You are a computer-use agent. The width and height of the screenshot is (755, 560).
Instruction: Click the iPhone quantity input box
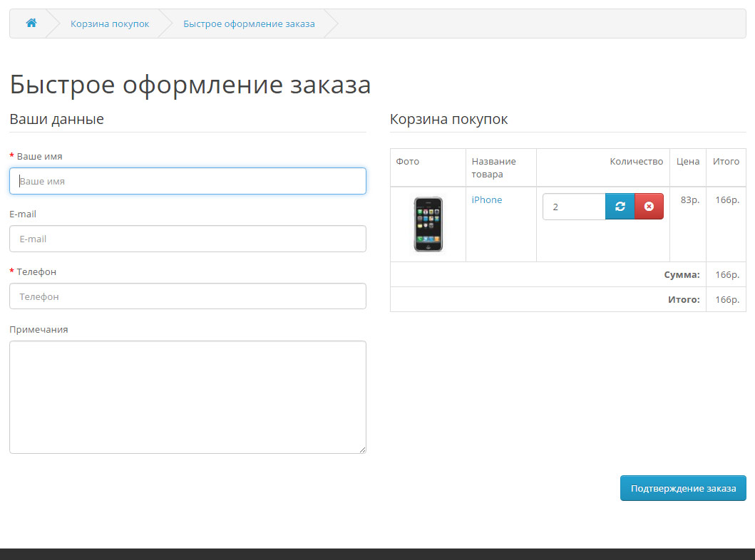[x=574, y=207]
